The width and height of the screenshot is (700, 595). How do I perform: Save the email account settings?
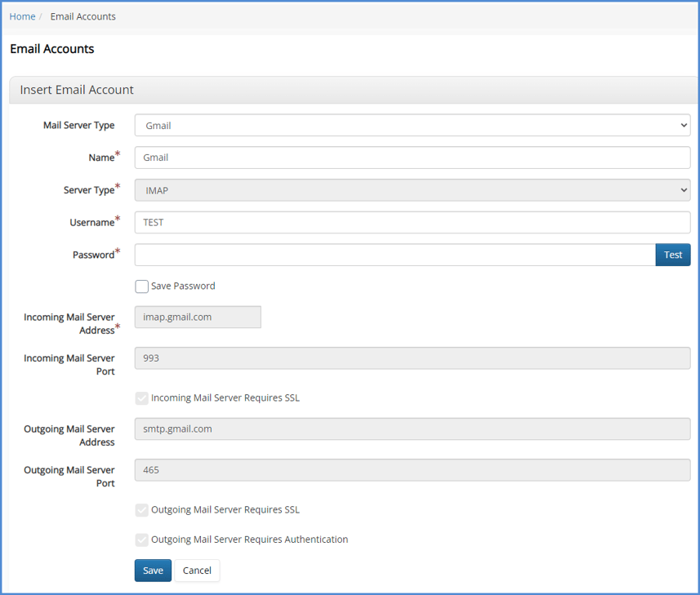tap(153, 571)
